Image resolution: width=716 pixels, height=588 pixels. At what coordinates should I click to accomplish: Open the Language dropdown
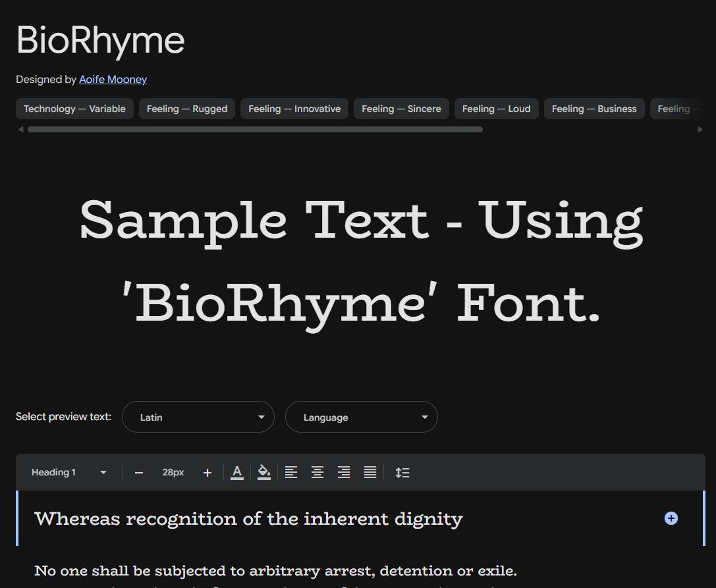(x=362, y=417)
